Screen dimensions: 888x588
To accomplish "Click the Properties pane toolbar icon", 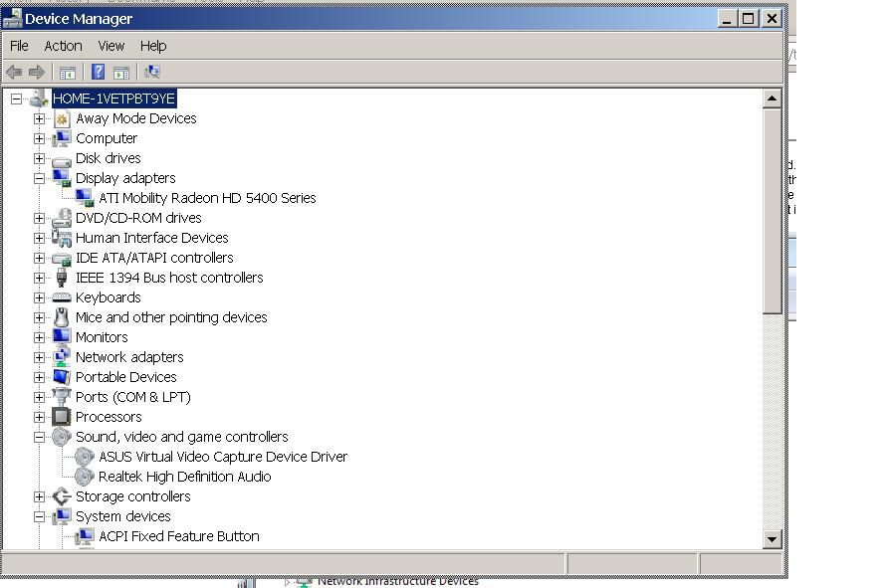I will tap(121, 73).
